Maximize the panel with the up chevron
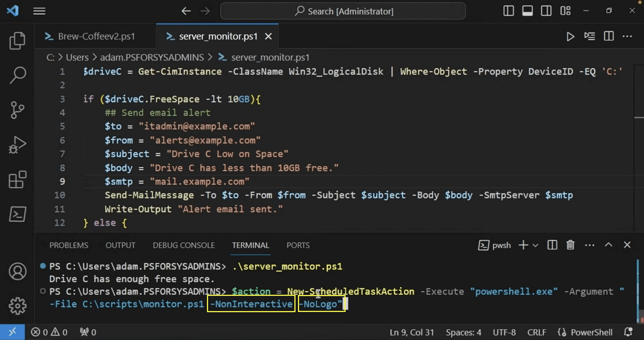This screenshot has height=340, width=644. point(608,245)
